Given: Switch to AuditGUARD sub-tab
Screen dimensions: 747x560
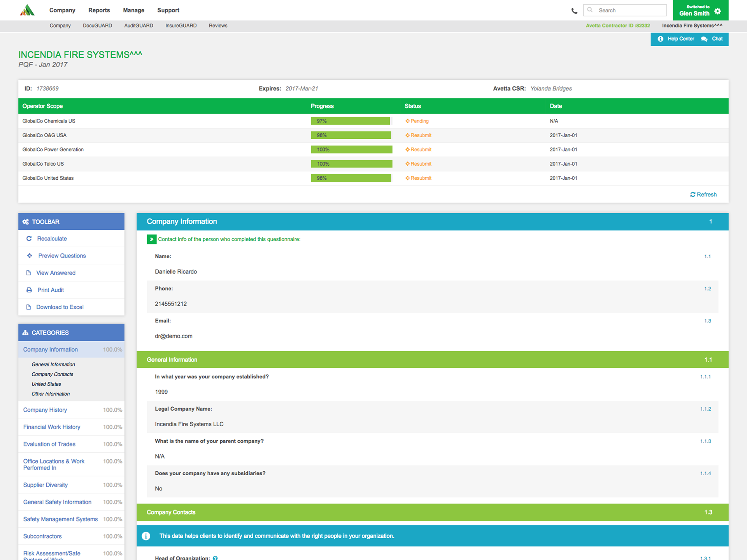Looking at the screenshot, I should point(139,26).
